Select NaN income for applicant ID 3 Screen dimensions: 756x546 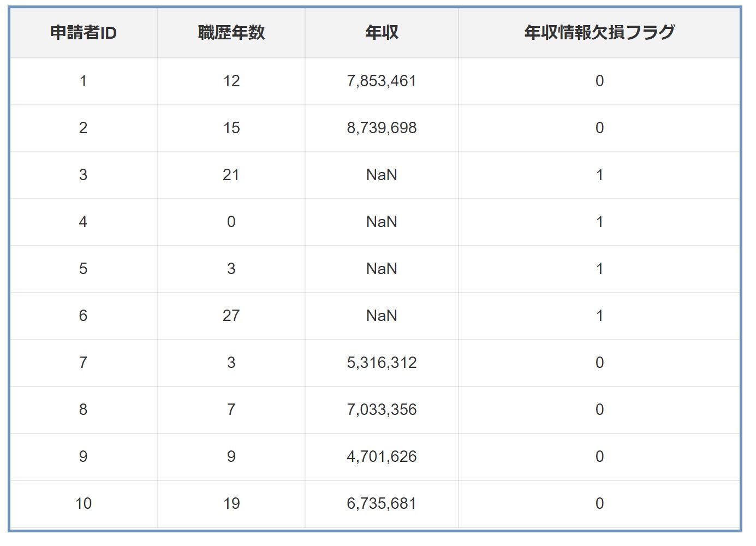[x=382, y=175]
